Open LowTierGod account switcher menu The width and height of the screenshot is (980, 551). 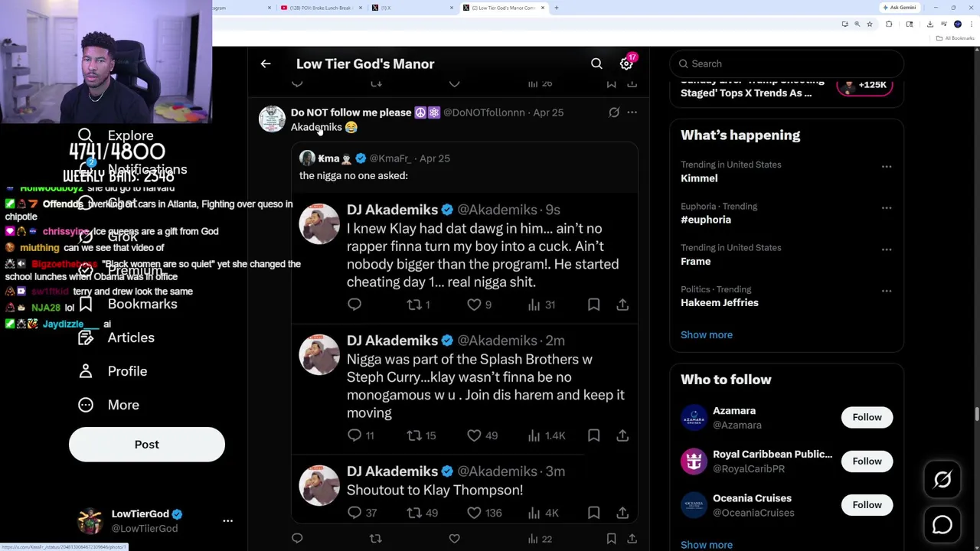pos(227,520)
